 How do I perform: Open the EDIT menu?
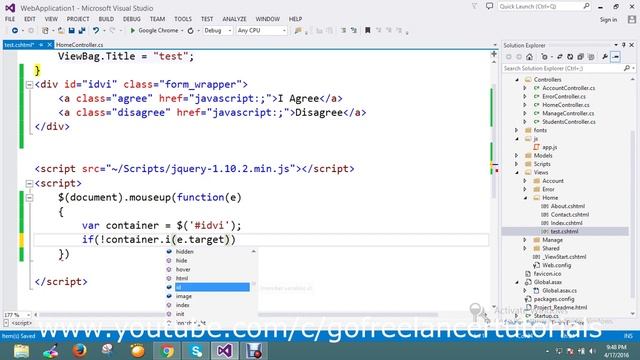(x=29, y=19)
